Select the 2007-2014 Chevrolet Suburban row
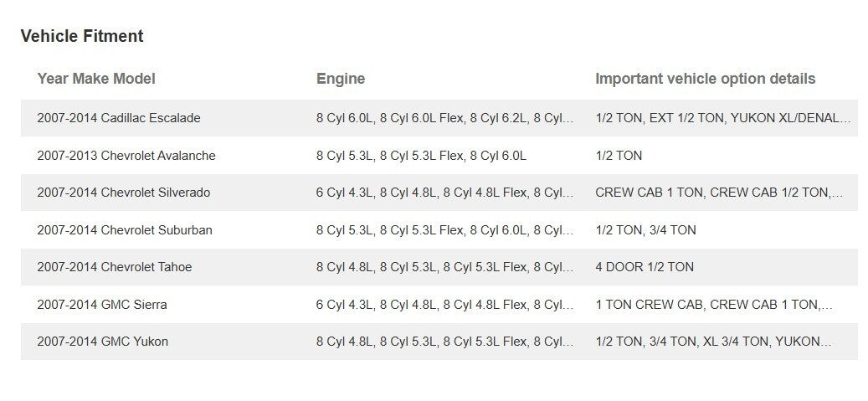Viewport: 868px width, 401px height. [x=125, y=230]
